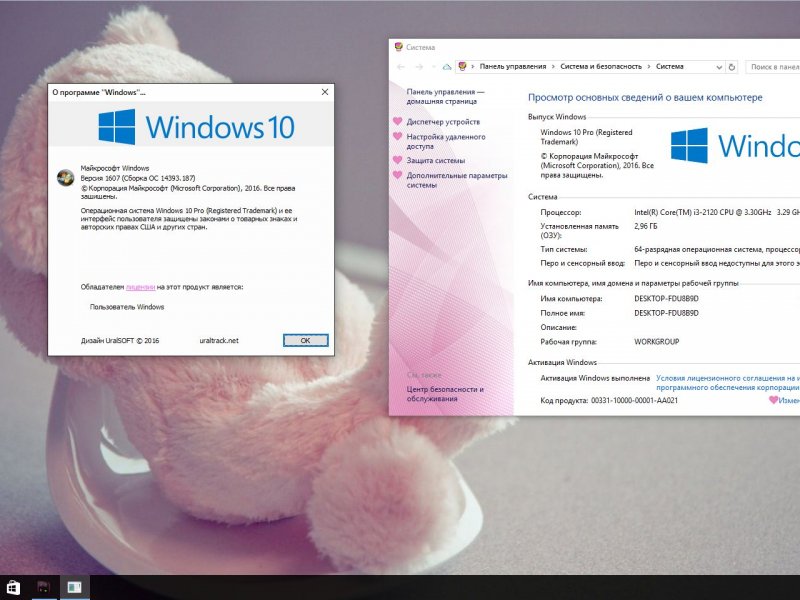
Task: Click the Система window title bar icon
Action: pos(398,47)
